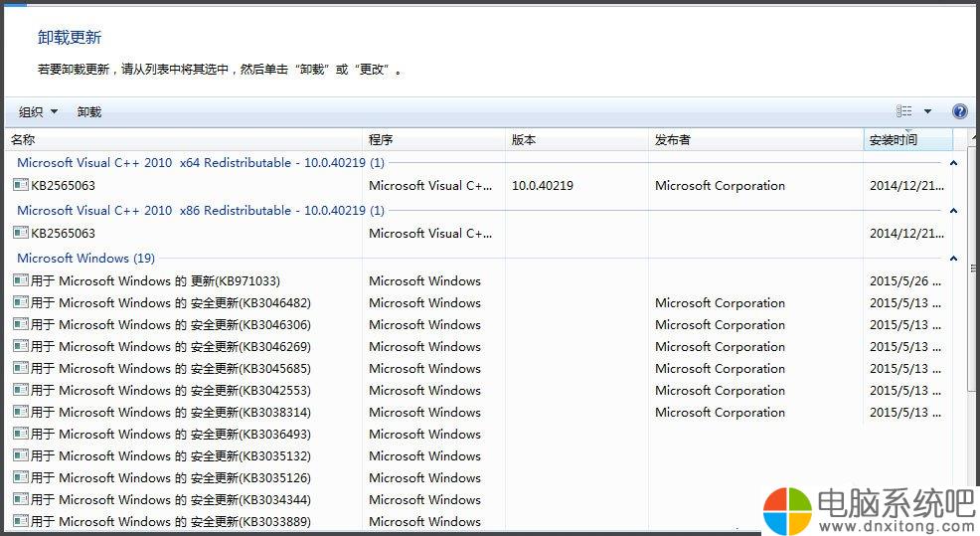Change view layout icon in toolbar
980x536 pixels.
coord(903,111)
